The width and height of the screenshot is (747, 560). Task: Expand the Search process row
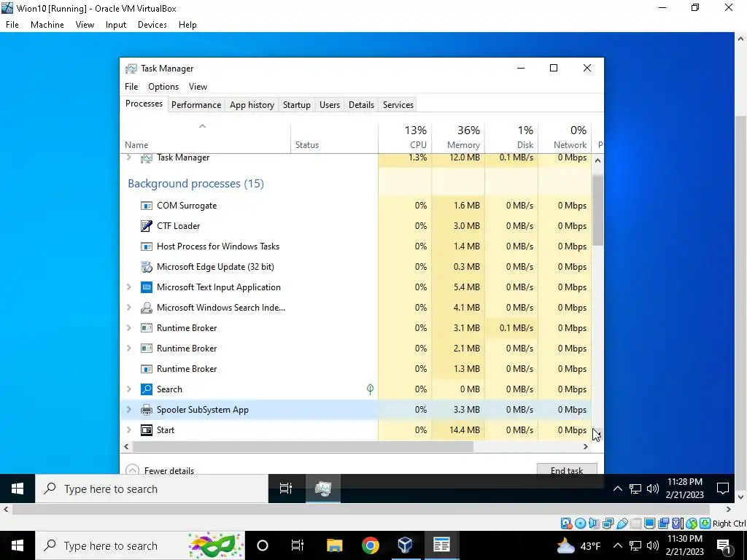pyautogui.click(x=128, y=389)
